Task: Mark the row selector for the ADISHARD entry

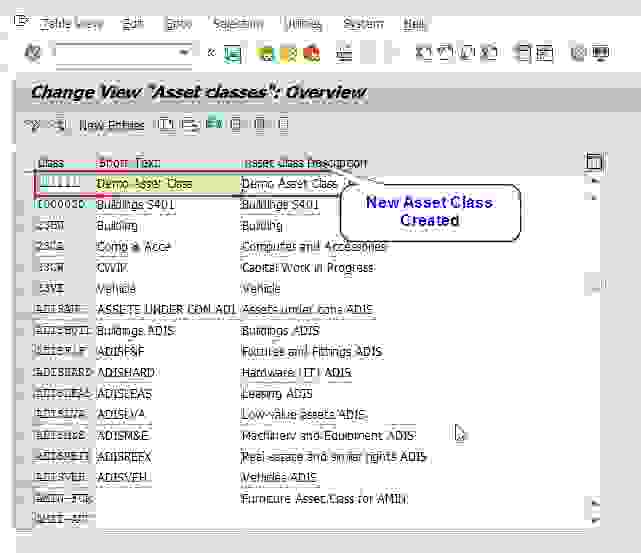Action: pos(24,372)
